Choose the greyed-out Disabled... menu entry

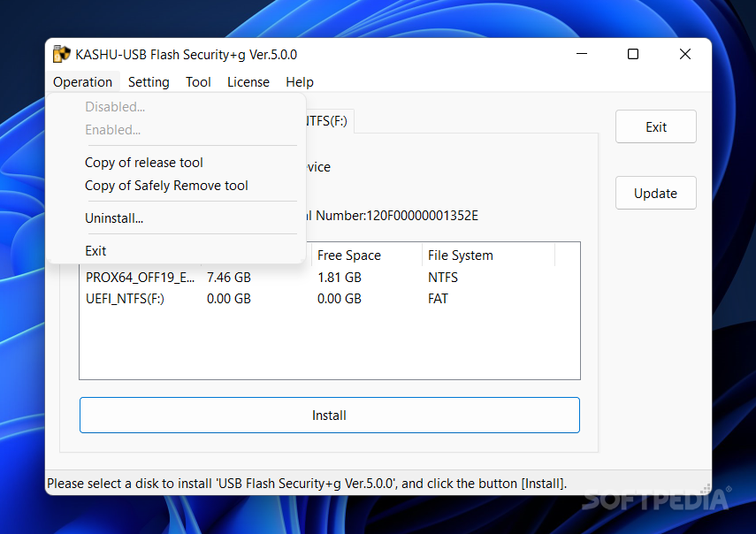click(x=115, y=106)
